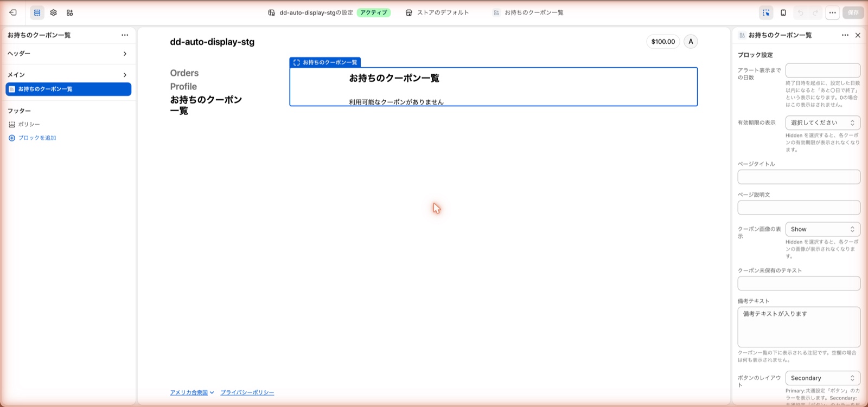
Task: Open プライバシーポリシー link
Action: pyautogui.click(x=247, y=392)
